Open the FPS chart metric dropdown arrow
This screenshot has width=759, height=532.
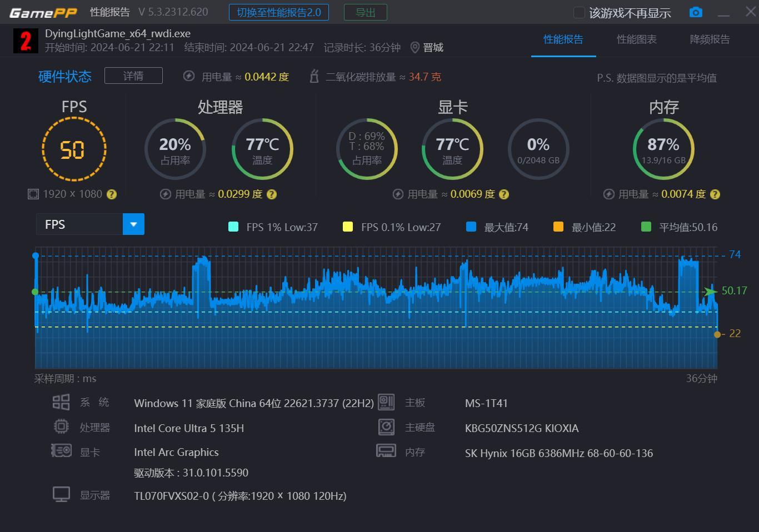pos(133,224)
